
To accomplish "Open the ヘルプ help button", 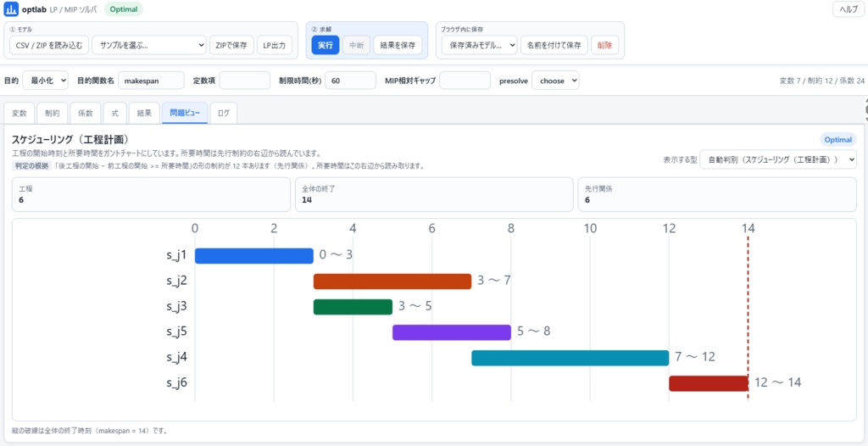I will [848, 9].
